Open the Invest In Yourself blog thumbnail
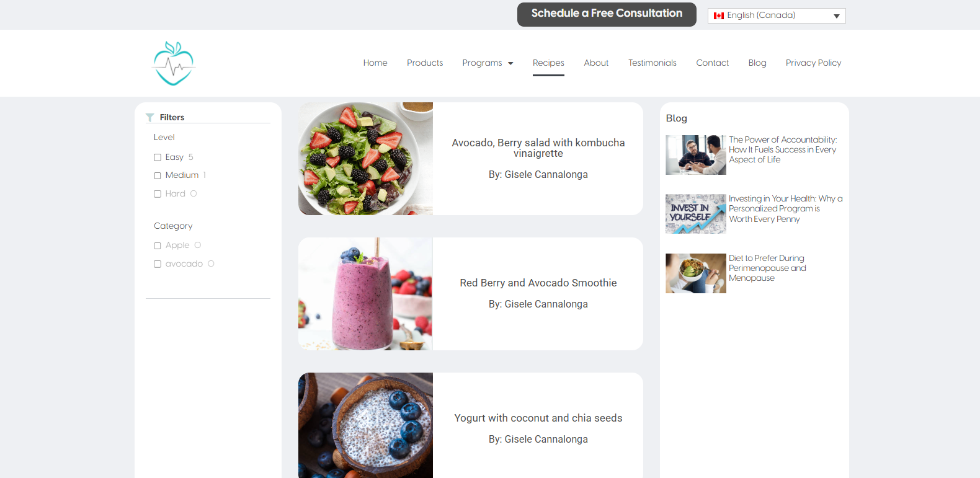 pyautogui.click(x=696, y=214)
